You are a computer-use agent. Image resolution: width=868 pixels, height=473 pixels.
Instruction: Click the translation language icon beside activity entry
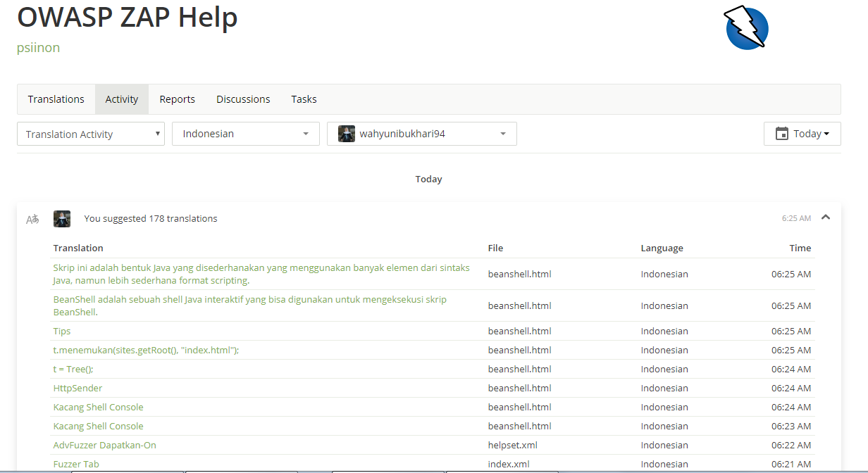coord(32,219)
